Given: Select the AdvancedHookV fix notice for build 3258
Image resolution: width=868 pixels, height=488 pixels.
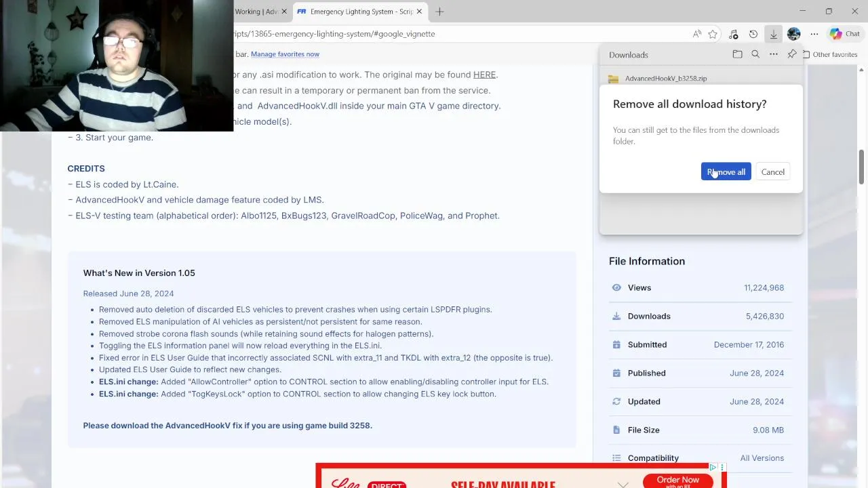Looking at the screenshot, I should pos(228,426).
